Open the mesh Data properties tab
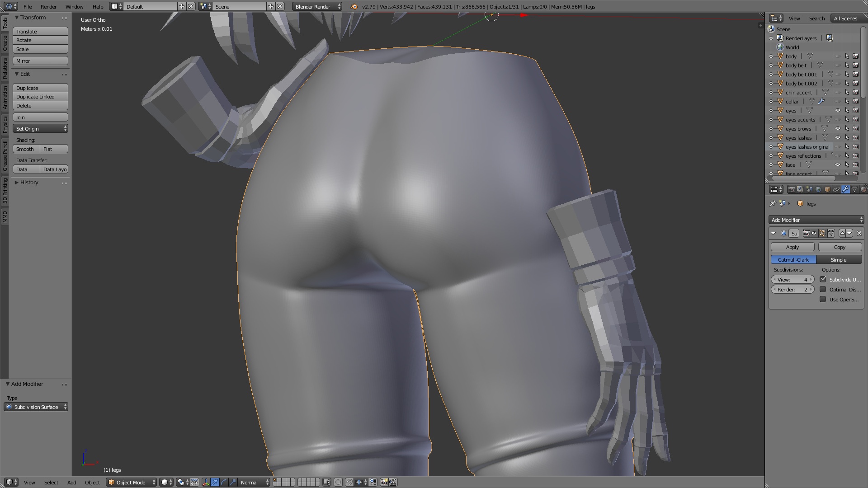 click(x=854, y=189)
